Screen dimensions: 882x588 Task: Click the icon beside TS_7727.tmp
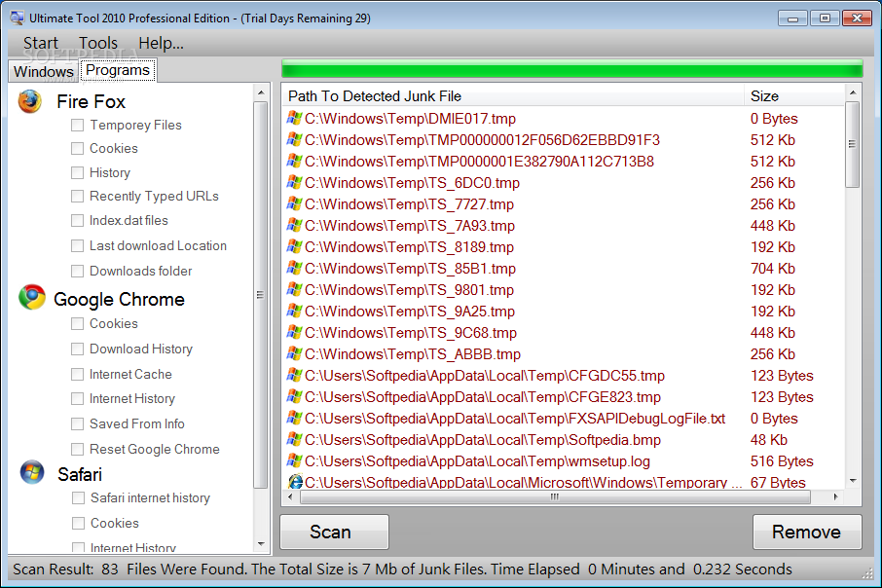(x=295, y=203)
